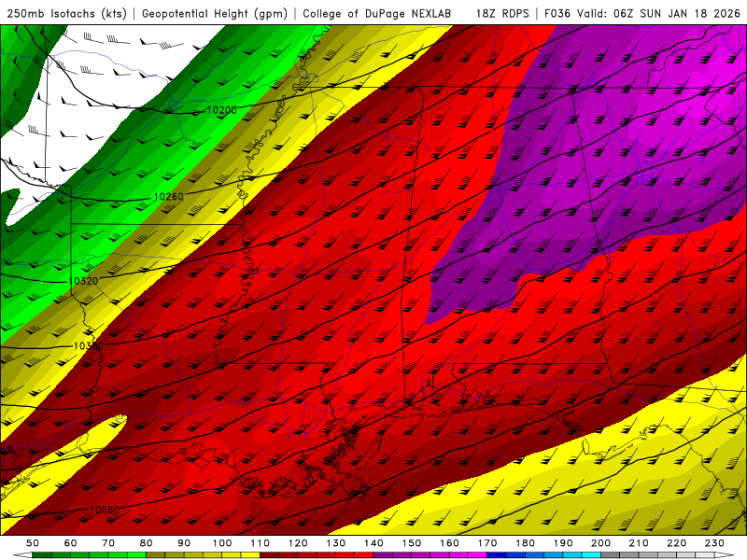Click the 10560 height contour label
The height and width of the screenshot is (560, 747).
tap(105, 510)
